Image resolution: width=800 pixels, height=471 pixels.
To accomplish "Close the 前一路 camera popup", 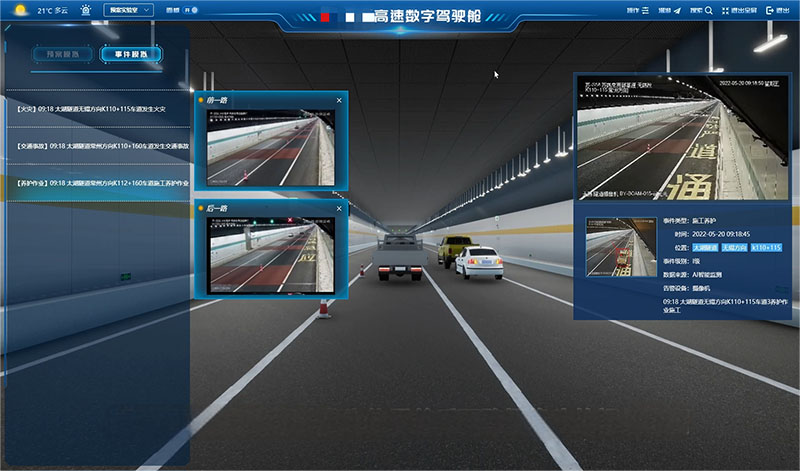I will tap(339, 100).
